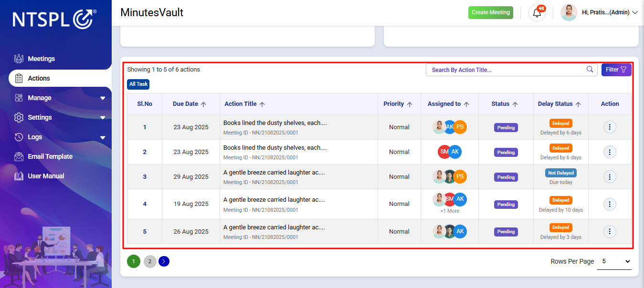Click the Meetings sidebar icon
The height and width of the screenshot is (288, 644).
click(x=19, y=59)
